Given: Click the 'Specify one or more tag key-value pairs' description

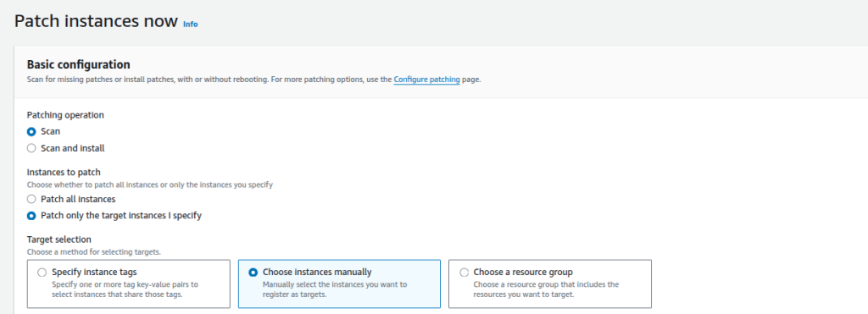Looking at the screenshot, I should (125, 289).
